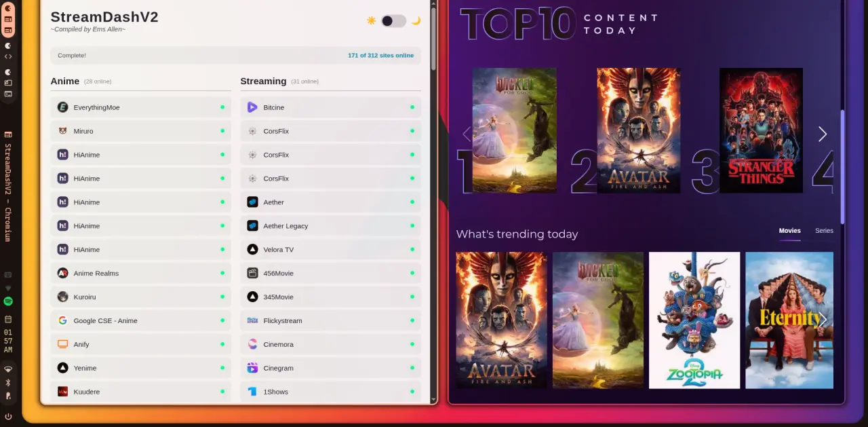Click the Aether cloud icon
Screen dimensions: 868x427
(x=252, y=202)
